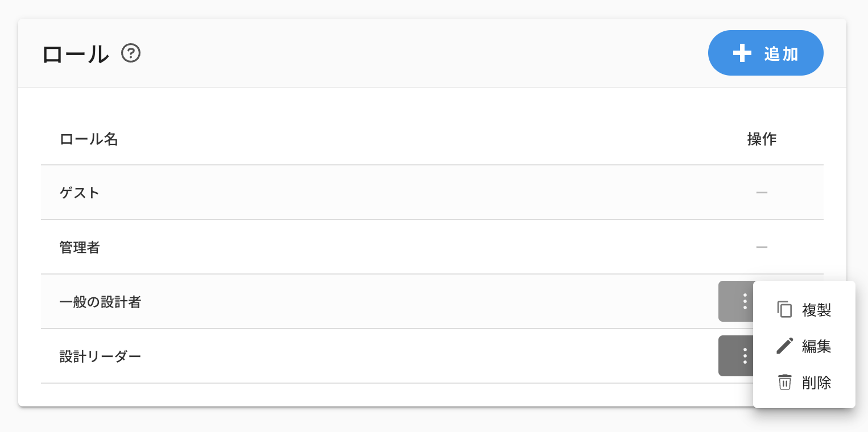Image resolution: width=868 pixels, height=432 pixels.
Task: Click the copy icon next to 複製
Action: tap(784, 309)
